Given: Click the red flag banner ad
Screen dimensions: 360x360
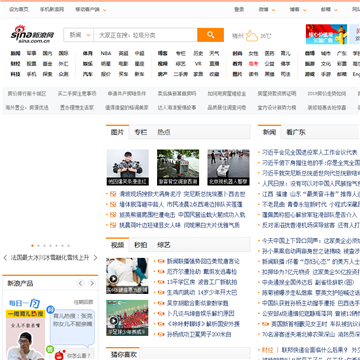Looking at the screenshot, I should tap(326, 34).
